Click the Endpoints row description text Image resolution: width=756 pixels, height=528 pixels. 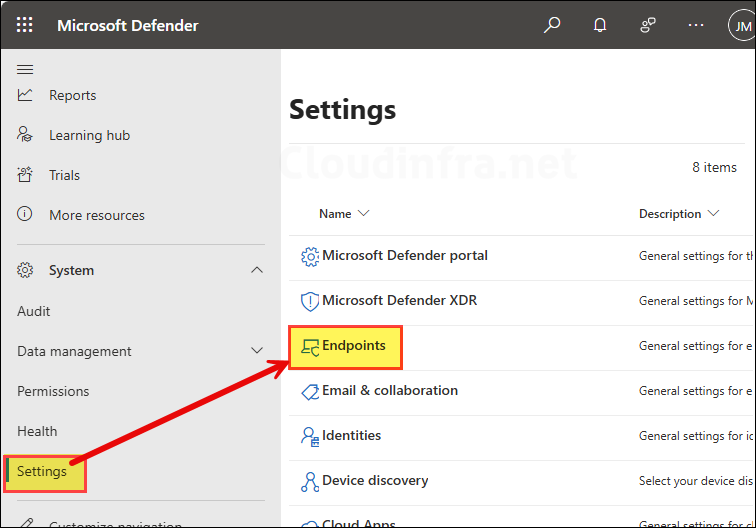(695, 346)
